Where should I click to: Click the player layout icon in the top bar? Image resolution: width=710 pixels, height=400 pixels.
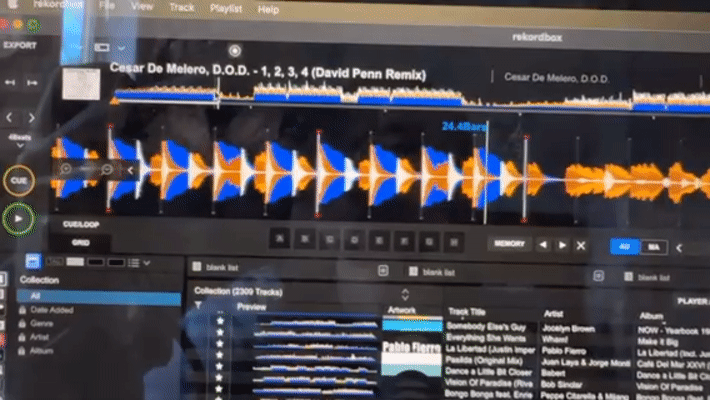[102, 47]
